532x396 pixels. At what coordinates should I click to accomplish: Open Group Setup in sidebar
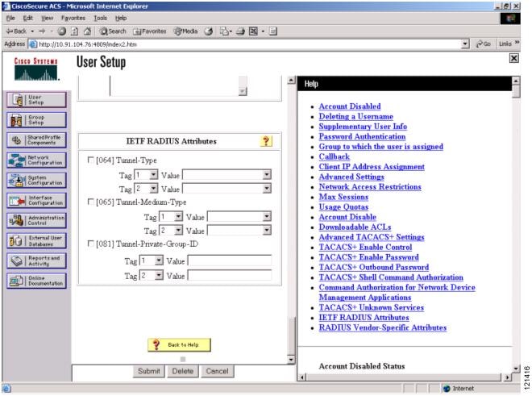pos(36,120)
